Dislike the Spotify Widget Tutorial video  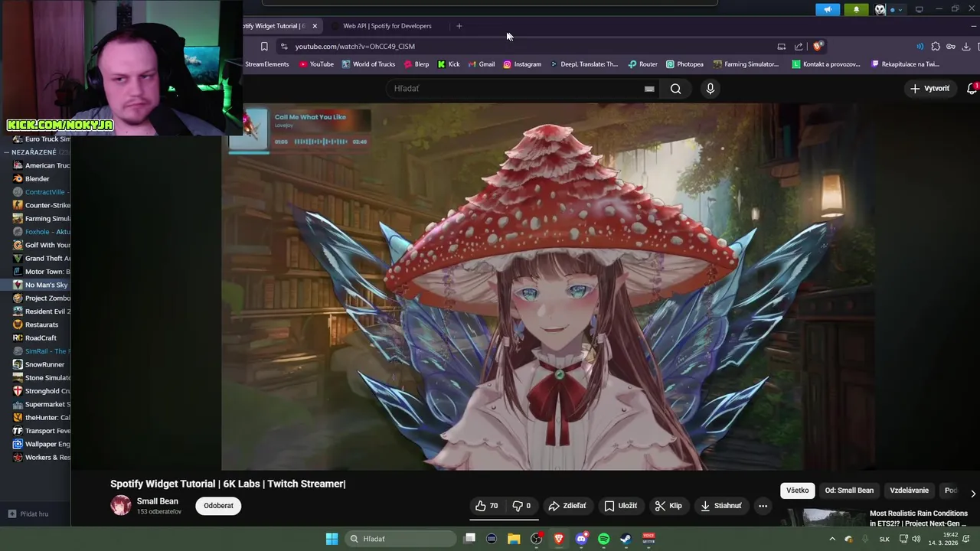tap(521, 506)
